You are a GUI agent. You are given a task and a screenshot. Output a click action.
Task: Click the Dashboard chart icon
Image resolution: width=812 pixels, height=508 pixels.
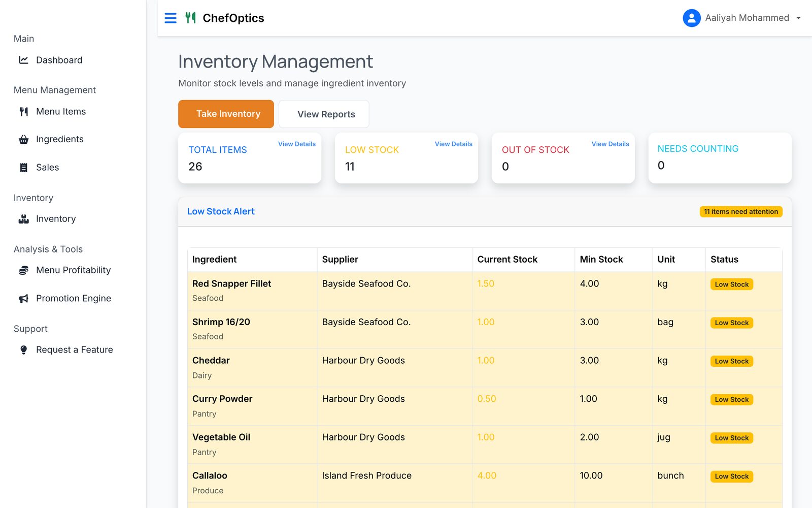[x=23, y=60]
